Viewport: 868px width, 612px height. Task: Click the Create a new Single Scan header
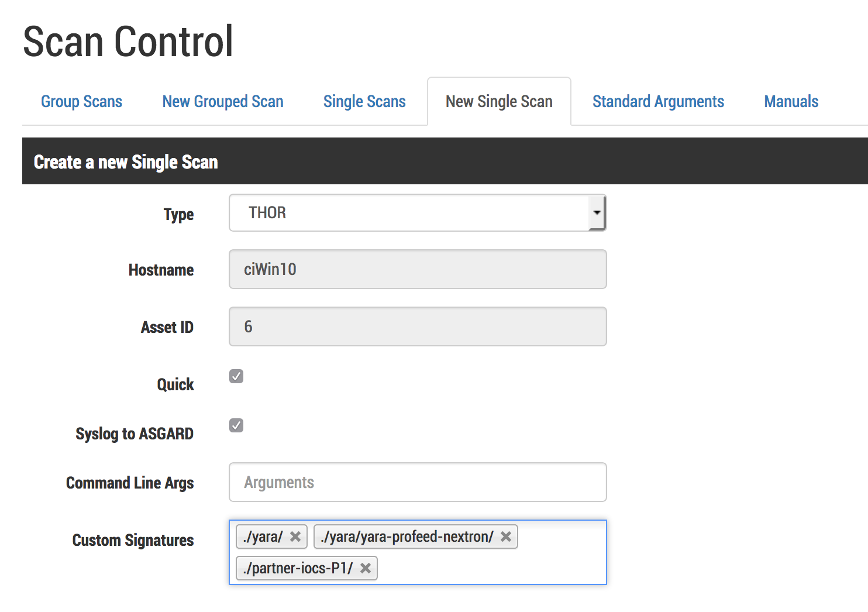pos(126,162)
